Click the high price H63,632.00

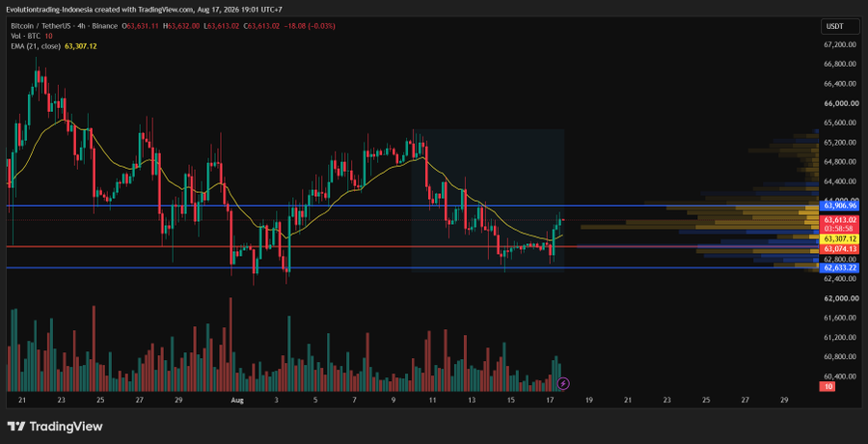(x=181, y=26)
